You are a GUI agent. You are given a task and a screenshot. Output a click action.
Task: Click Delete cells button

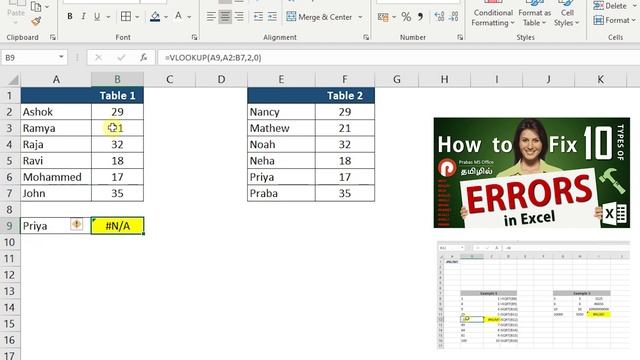(x=610, y=6)
